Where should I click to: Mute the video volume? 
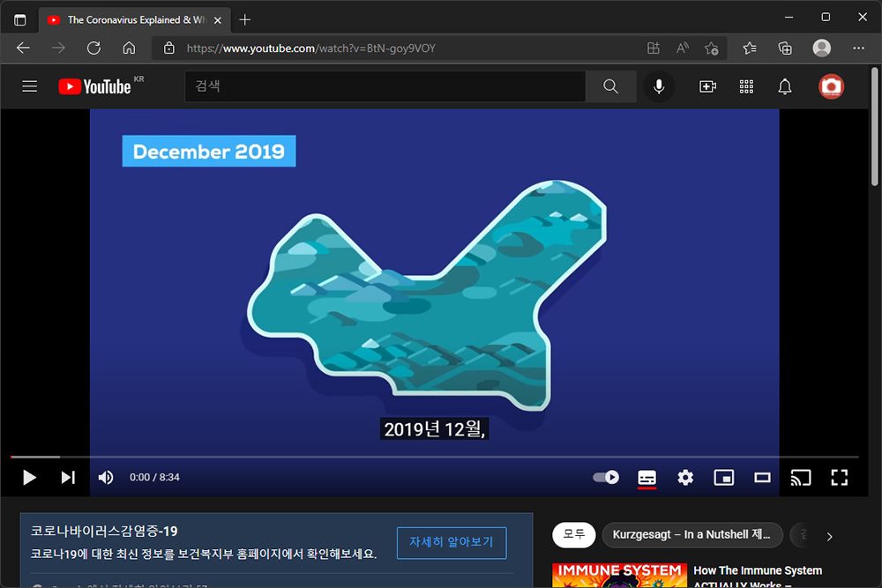[x=106, y=477]
